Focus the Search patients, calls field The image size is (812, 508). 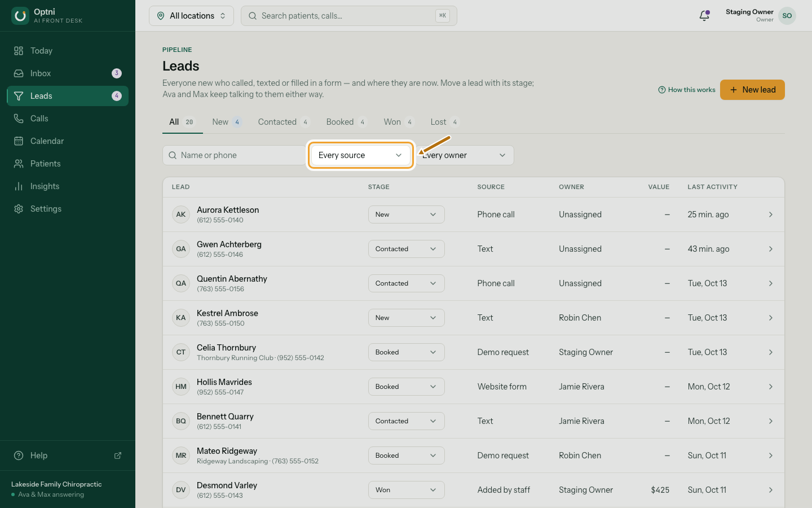coord(349,16)
